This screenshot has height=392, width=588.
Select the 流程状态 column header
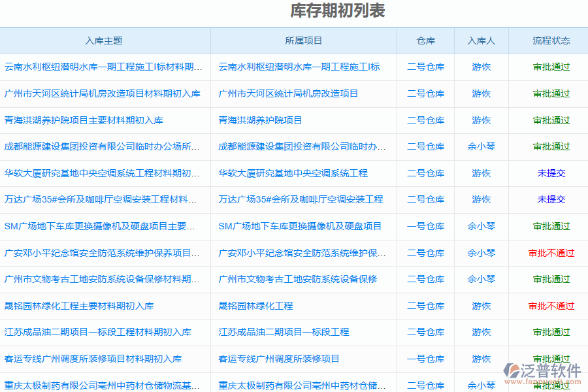click(548, 41)
